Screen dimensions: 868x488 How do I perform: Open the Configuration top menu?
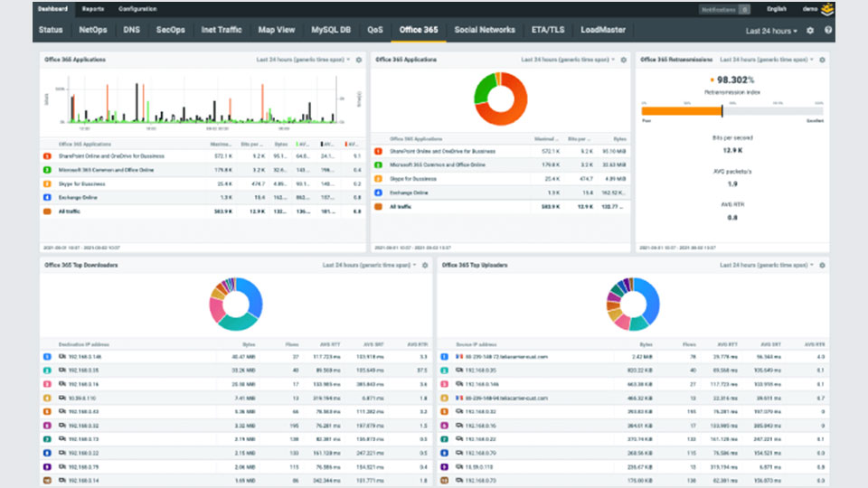pos(137,9)
